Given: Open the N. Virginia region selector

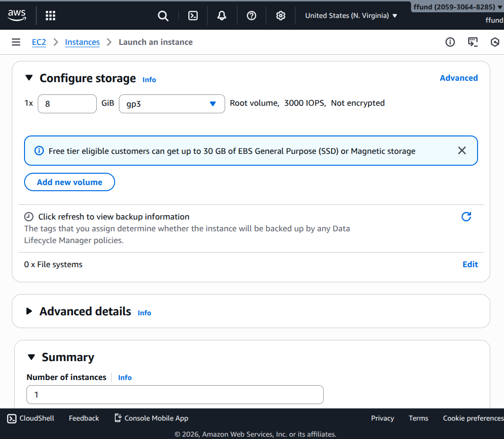Looking at the screenshot, I should (351, 16).
